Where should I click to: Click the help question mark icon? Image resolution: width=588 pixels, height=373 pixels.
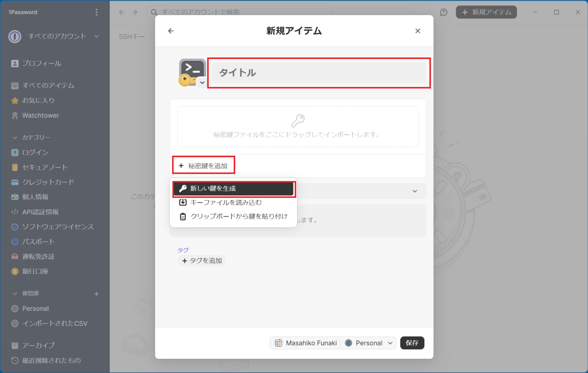[443, 12]
